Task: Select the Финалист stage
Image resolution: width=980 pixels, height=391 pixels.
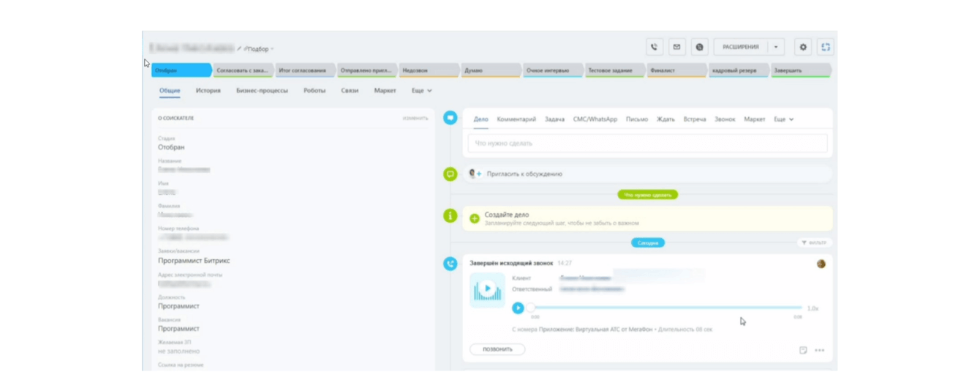Action: click(677, 71)
